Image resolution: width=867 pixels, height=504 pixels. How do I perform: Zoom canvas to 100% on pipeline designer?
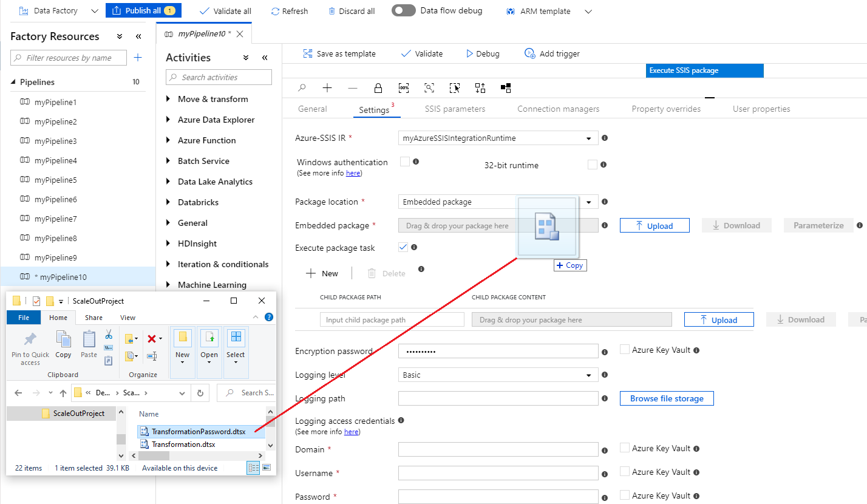tap(404, 87)
